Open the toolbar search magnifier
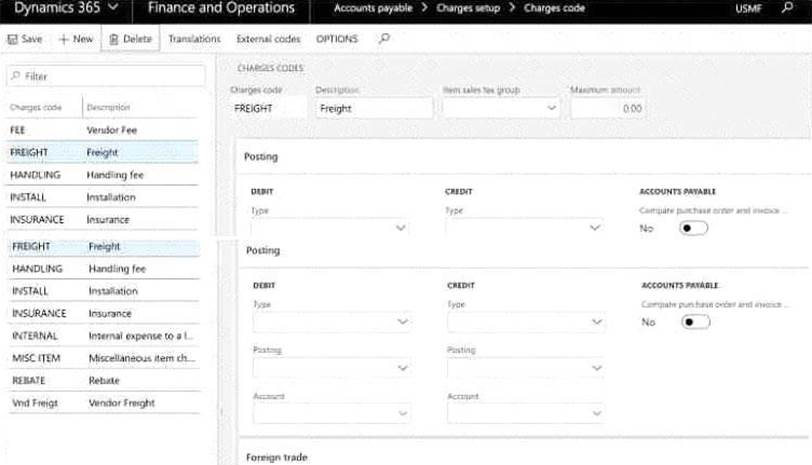812x465 pixels. tap(385, 39)
